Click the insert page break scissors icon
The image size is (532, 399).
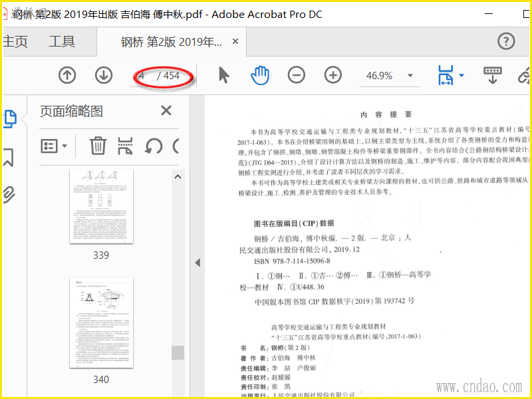[125, 146]
